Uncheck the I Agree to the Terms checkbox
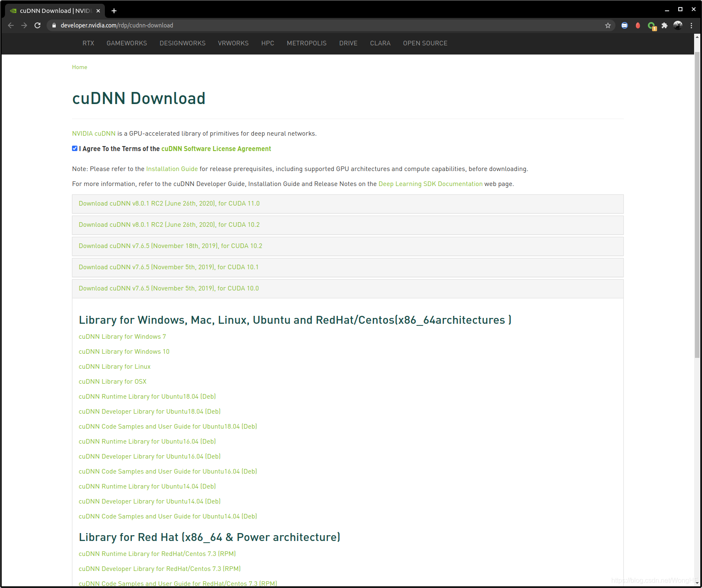This screenshot has height=588, width=702. pyautogui.click(x=75, y=149)
